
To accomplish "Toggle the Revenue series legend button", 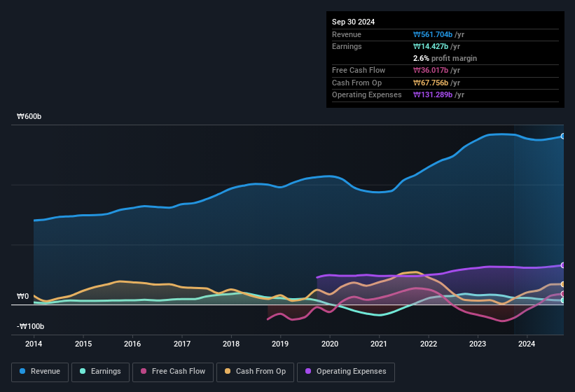I will coord(40,372).
